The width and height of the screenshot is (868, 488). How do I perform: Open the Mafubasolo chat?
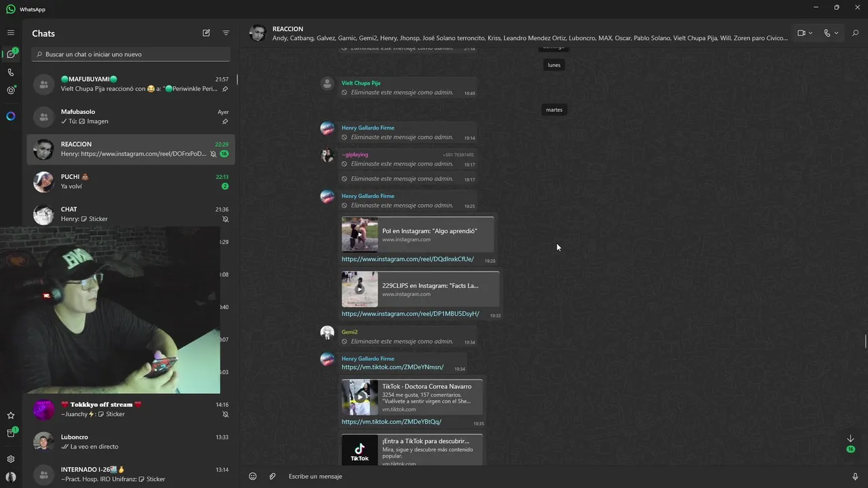click(131, 117)
